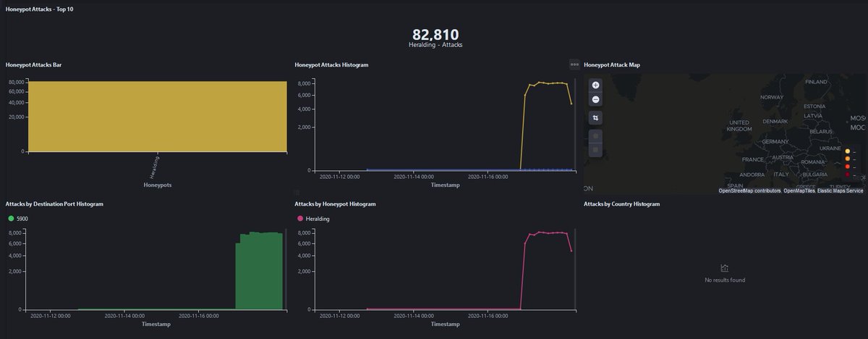
Task: Click 80,000 y-axis tick in bar chart
Action: 17,82
